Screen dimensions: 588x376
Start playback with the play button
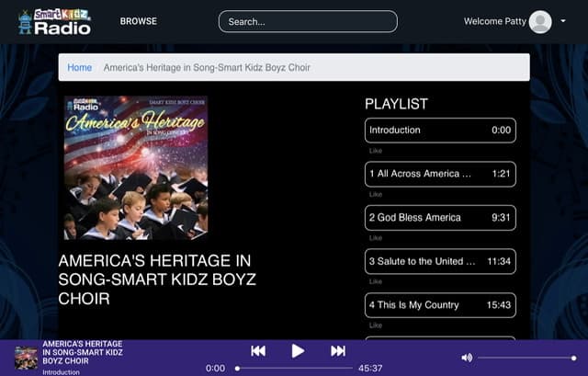298,351
